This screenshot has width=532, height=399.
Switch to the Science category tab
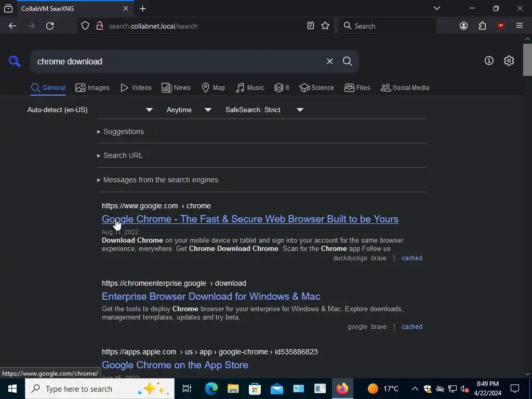coord(316,87)
